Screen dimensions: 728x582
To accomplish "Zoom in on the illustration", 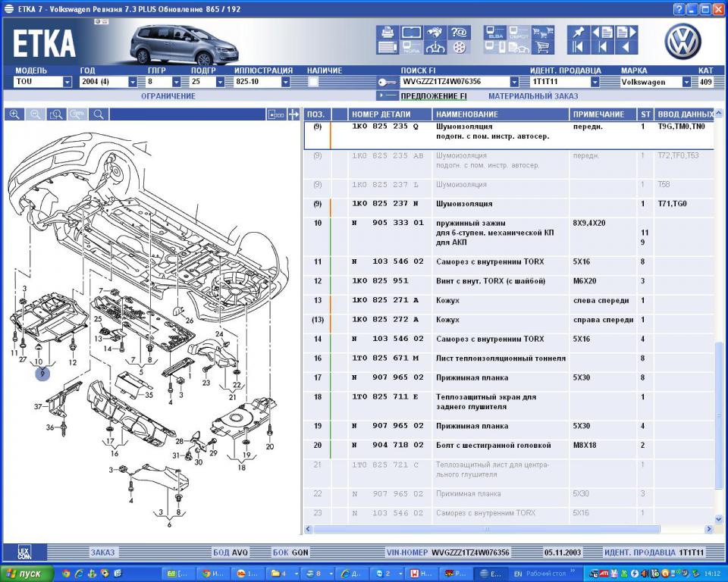I will tap(14, 114).
